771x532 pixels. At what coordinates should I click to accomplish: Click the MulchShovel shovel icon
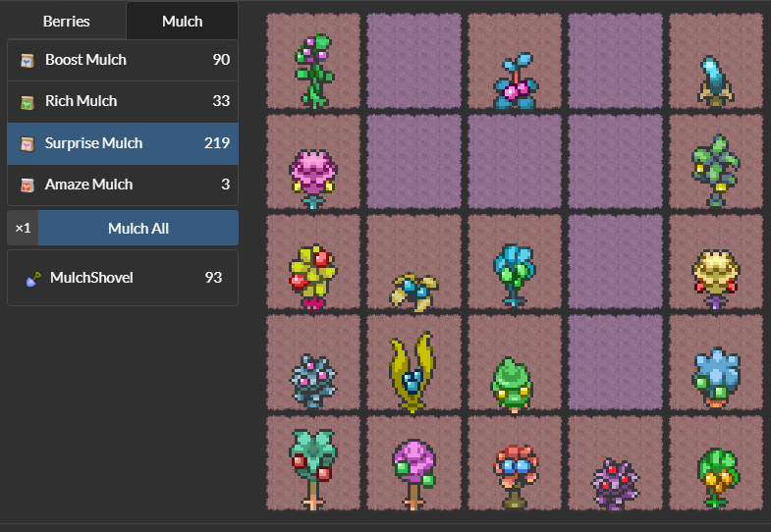pyautogui.click(x=33, y=279)
